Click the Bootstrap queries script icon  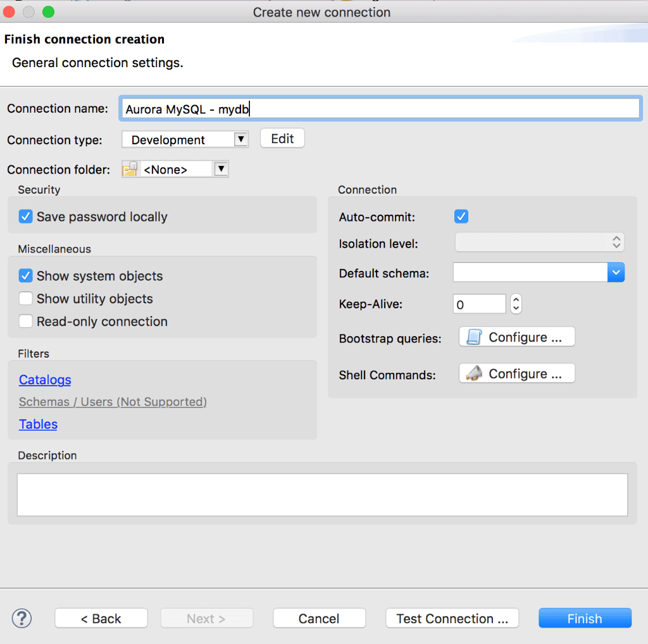[474, 337]
